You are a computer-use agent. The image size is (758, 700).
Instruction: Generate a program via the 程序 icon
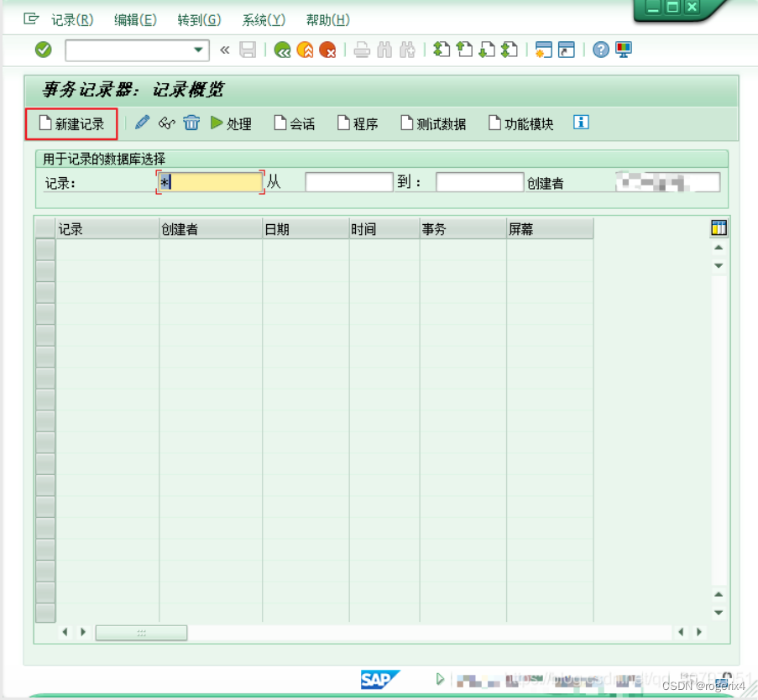coord(356,123)
